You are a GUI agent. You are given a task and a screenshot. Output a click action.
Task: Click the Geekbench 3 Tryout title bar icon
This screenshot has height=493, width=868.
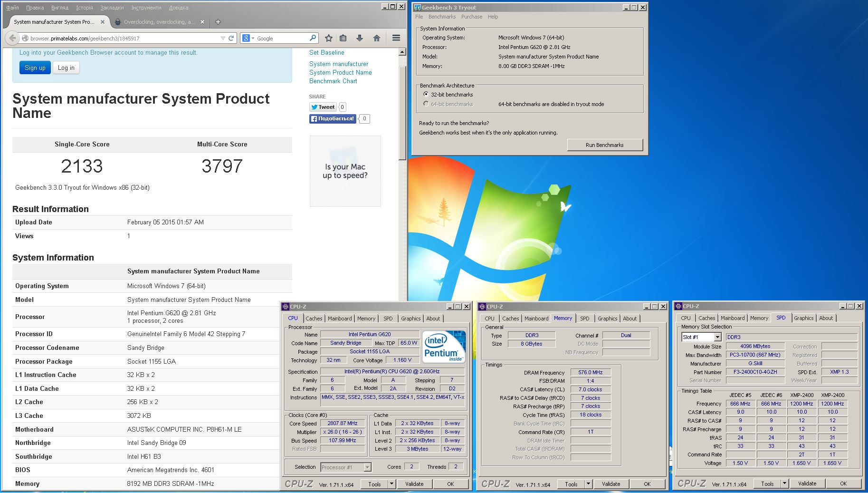tap(418, 7)
